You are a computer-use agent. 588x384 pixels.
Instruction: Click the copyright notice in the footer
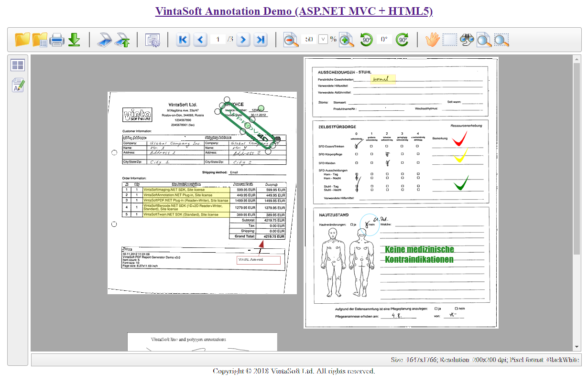[x=294, y=371]
